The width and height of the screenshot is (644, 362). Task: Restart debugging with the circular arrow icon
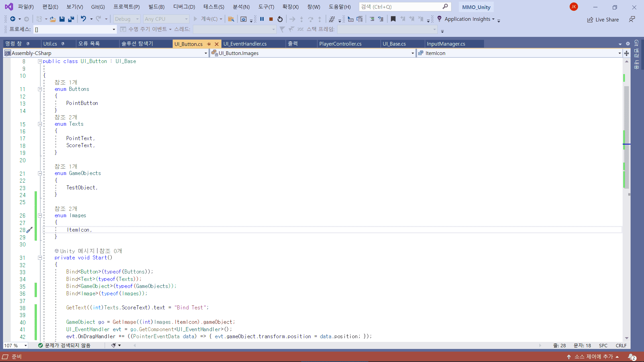click(280, 19)
